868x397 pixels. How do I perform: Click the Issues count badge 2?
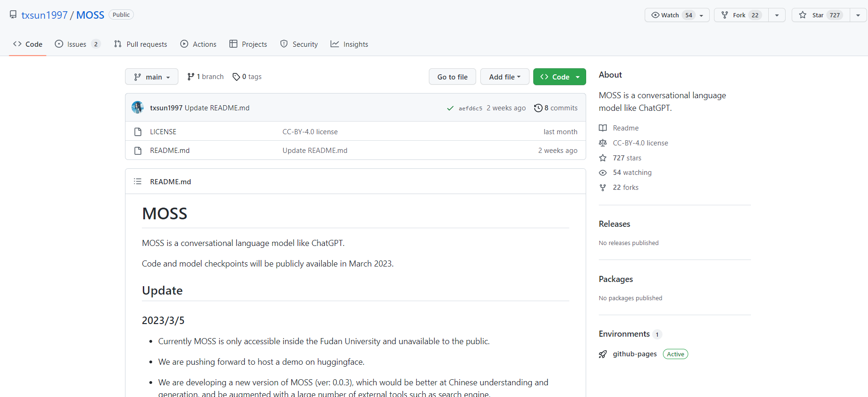coord(96,44)
